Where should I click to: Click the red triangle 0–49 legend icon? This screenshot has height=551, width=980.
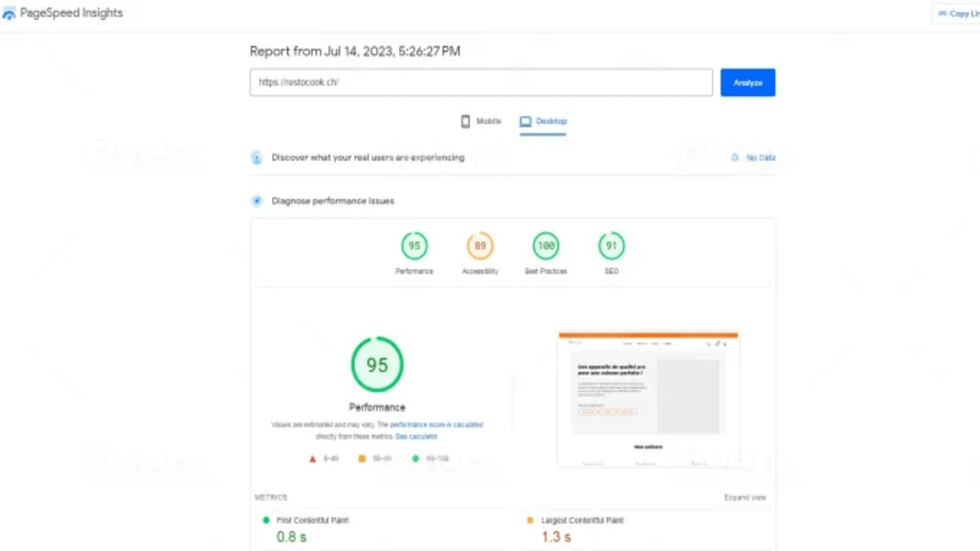pyautogui.click(x=313, y=459)
